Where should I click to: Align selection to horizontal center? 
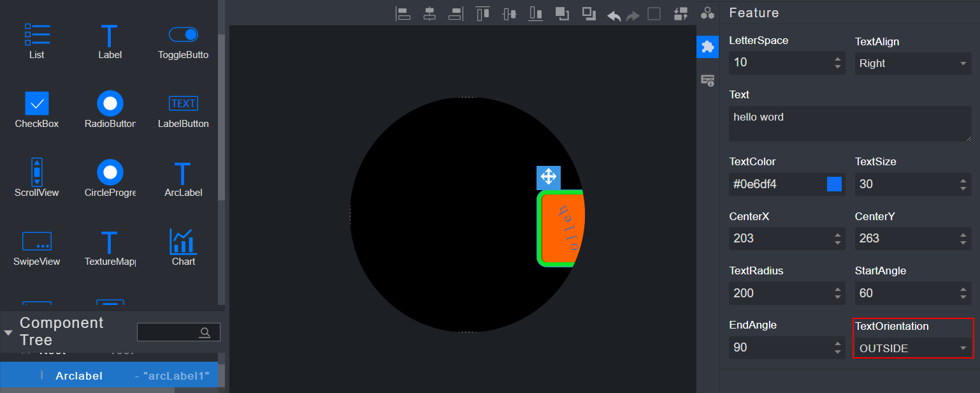(x=430, y=14)
